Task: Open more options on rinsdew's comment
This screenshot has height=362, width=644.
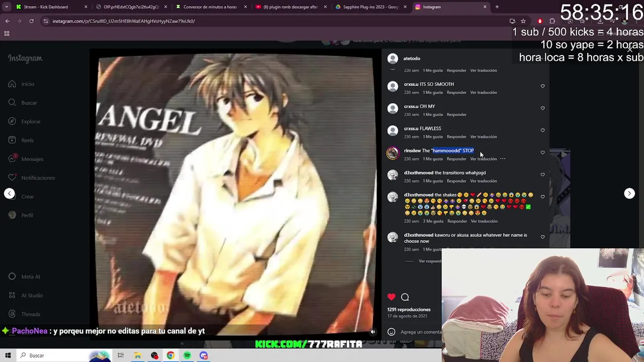Action: point(503,159)
